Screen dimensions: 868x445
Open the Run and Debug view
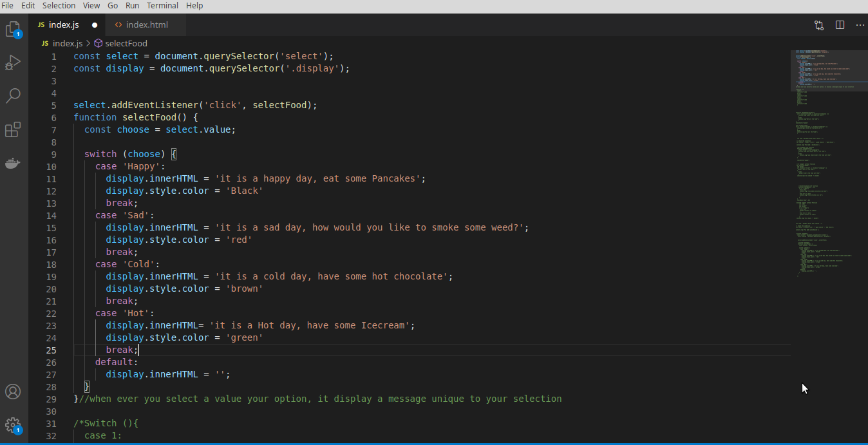click(x=13, y=63)
